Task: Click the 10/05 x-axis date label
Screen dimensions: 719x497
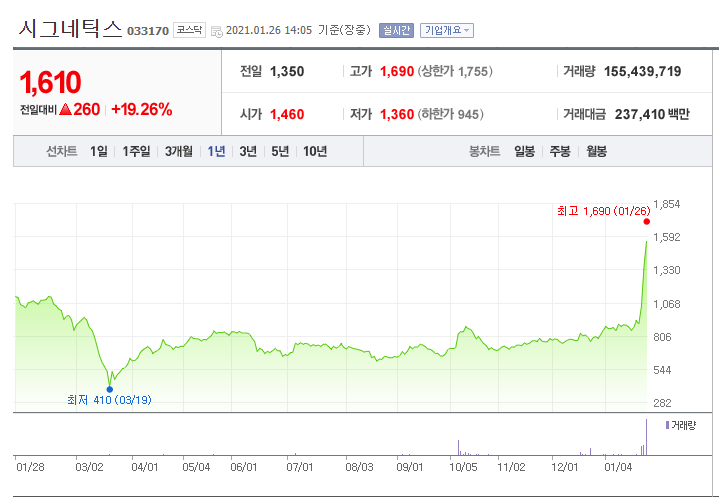Action: [463, 467]
